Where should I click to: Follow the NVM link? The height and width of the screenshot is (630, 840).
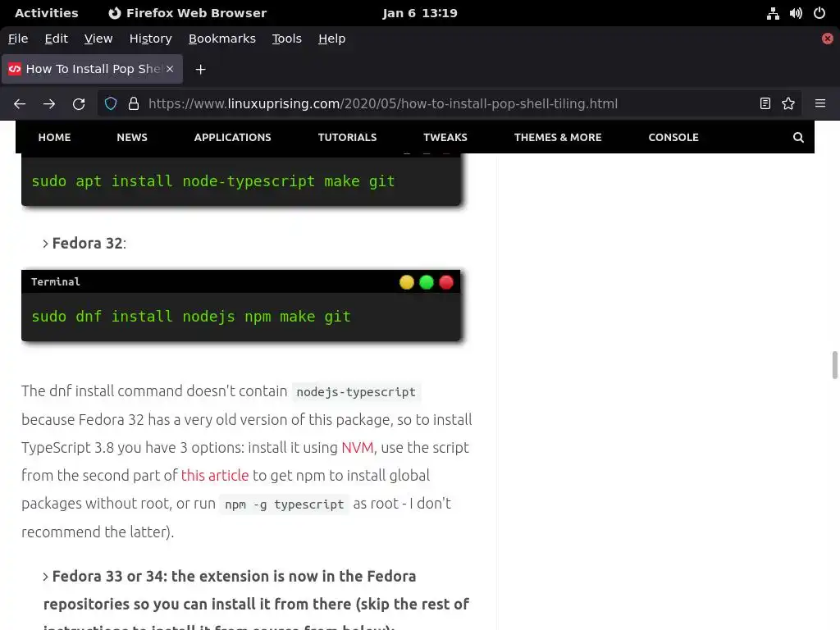[x=358, y=447]
